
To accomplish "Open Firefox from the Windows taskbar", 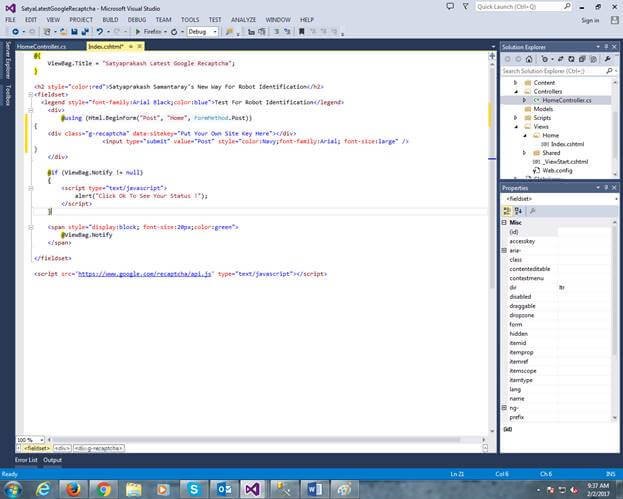I will (74, 487).
